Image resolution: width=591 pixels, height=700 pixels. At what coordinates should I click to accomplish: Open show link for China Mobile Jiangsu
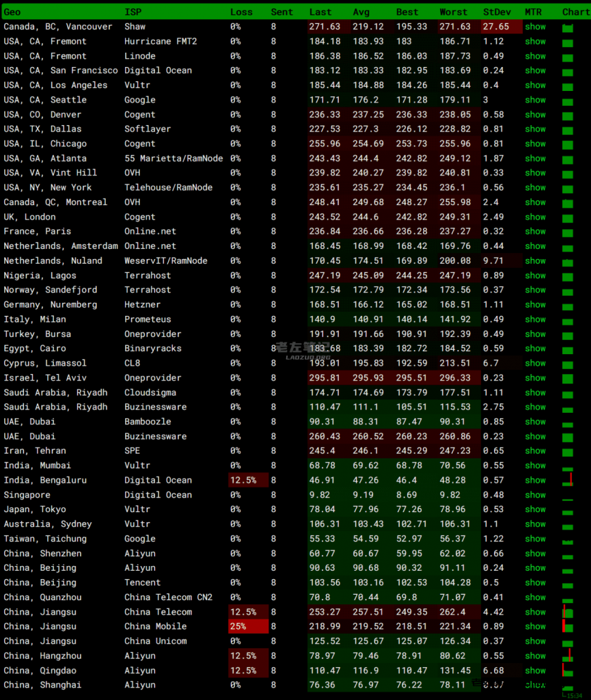pos(535,626)
